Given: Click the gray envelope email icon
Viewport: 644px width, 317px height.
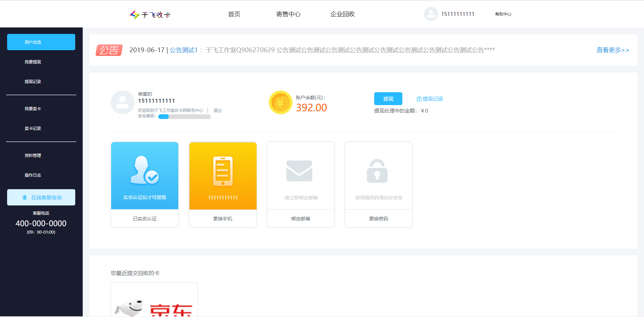Looking at the screenshot, I should coord(299,171).
